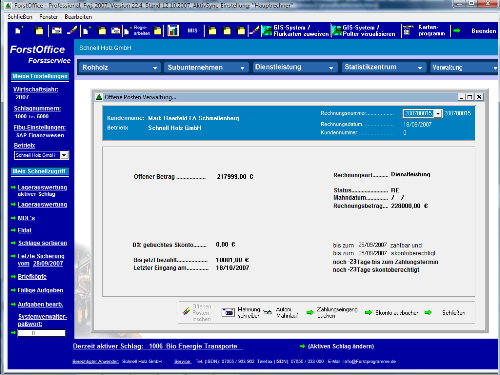
Task: Click the Mein Schnellzugriff header
Action: pyautogui.click(x=40, y=171)
